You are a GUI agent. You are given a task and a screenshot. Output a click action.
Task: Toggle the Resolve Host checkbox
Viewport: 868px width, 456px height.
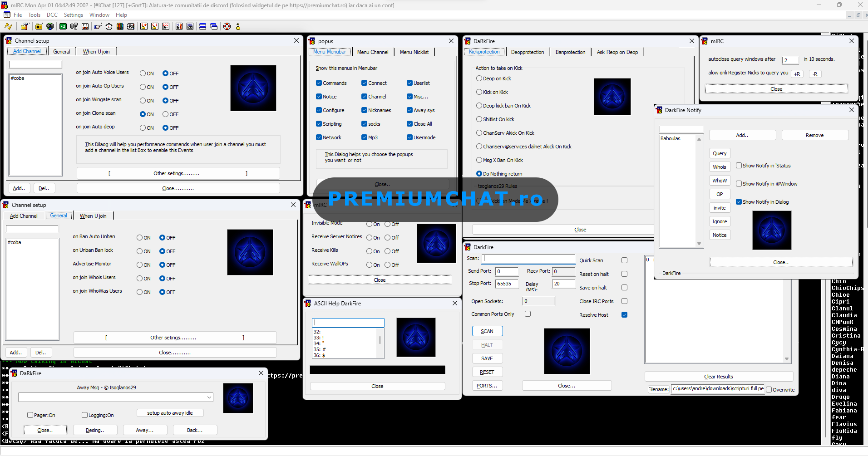(x=625, y=315)
